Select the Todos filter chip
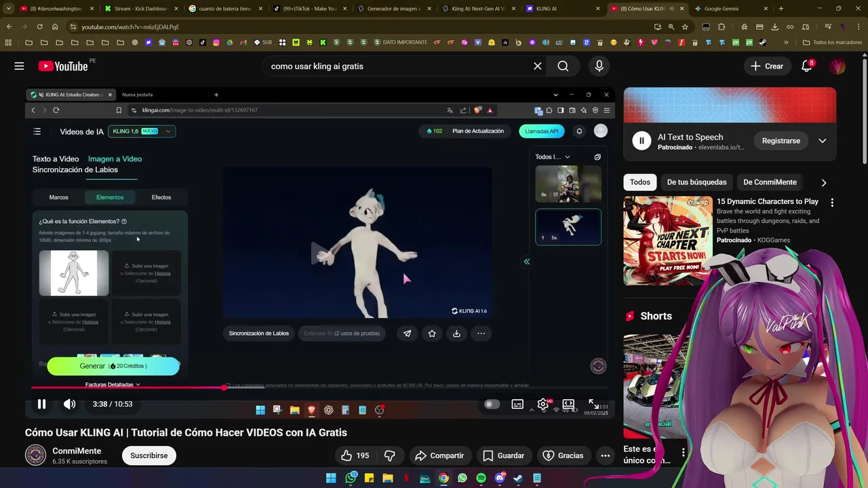 click(639, 182)
